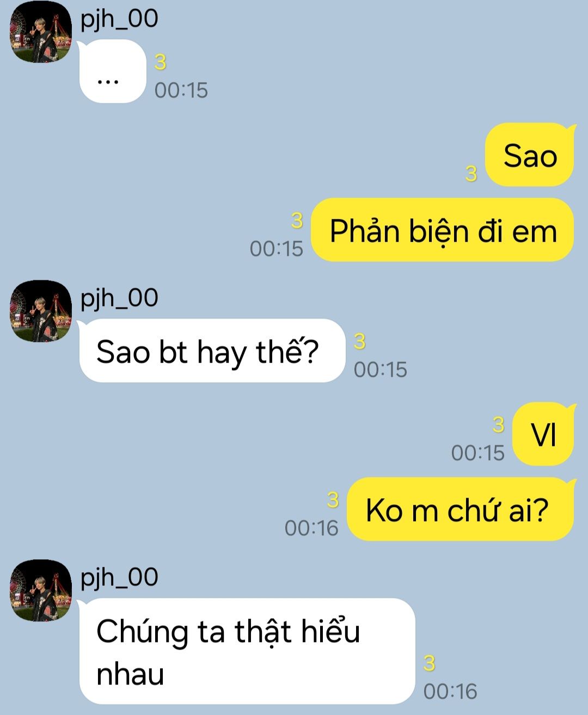Screen dimensions: 588x715
Task: Tap the 00:15 timestamp beside 'Vl' bubble
Action: [x=478, y=453]
